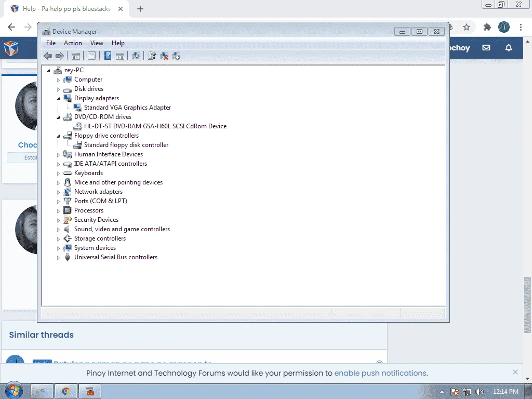This screenshot has height=399, width=532.
Task: Select IDE ATA/ATAPI controllers item
Action: [111, 164]
